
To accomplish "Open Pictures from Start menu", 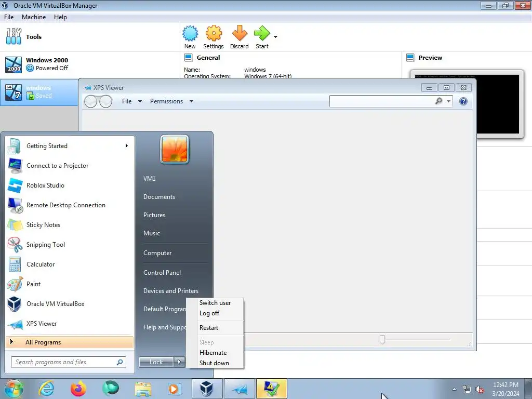I will pyautogui.click(x=154, y=215).
